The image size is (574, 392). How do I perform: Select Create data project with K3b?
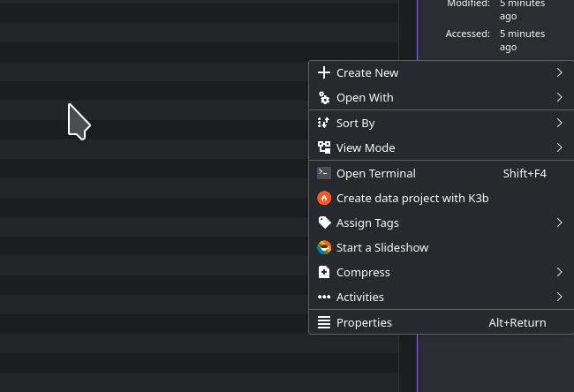[x=412, y=198]
